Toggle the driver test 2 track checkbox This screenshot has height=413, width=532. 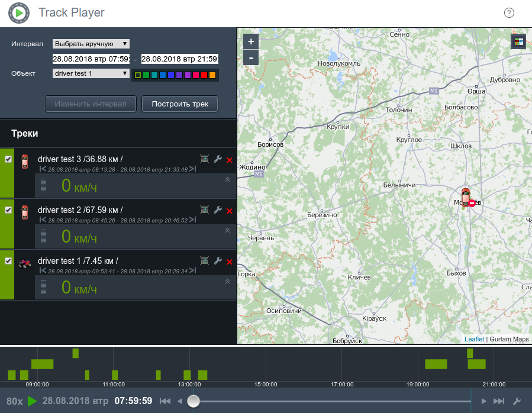pyautogui.click(x=8, y=210)
